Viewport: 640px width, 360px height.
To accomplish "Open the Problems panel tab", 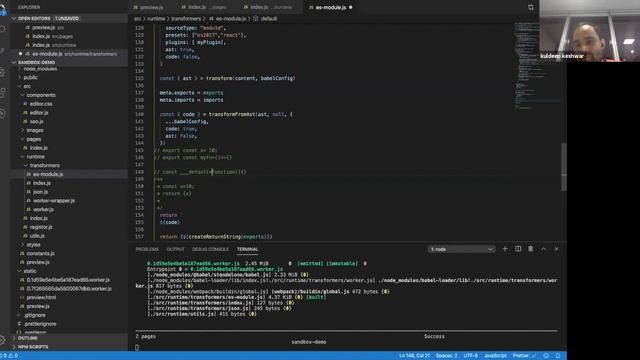I will (x=147, y=249).
